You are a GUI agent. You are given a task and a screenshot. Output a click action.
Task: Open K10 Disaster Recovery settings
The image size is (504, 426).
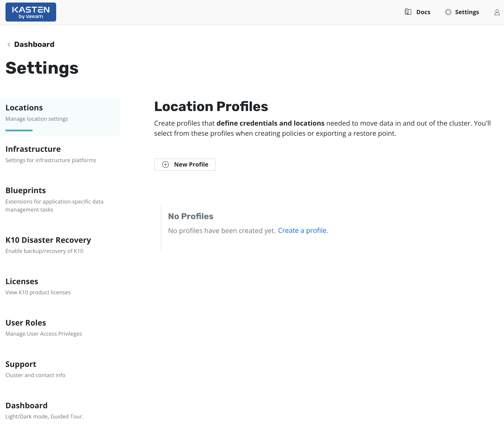coord(48,240)
